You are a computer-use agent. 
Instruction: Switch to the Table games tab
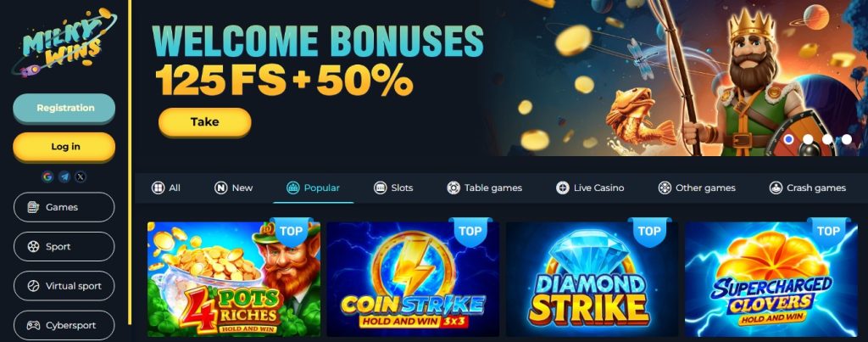(x=484, y=188)
